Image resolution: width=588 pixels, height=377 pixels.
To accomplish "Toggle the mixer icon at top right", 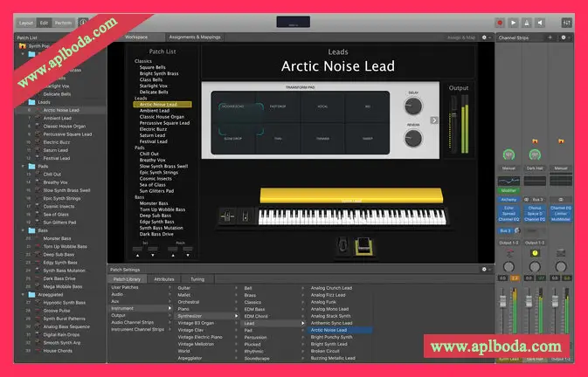I will point(567,21).
